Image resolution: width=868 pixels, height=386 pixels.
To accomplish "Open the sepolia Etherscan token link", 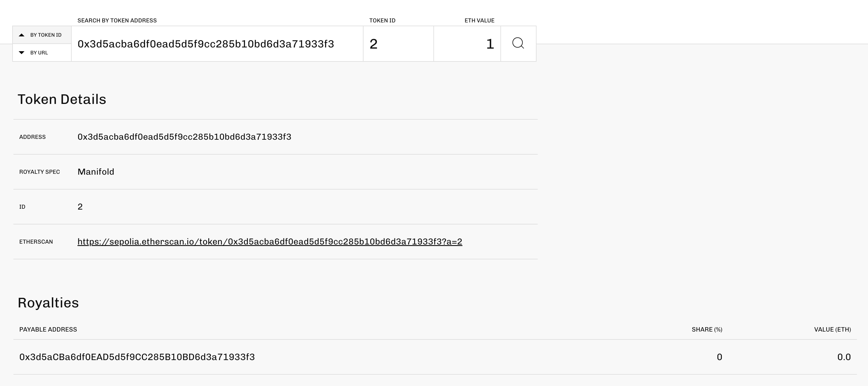I will pyautogui.click(x=269, y=242).
